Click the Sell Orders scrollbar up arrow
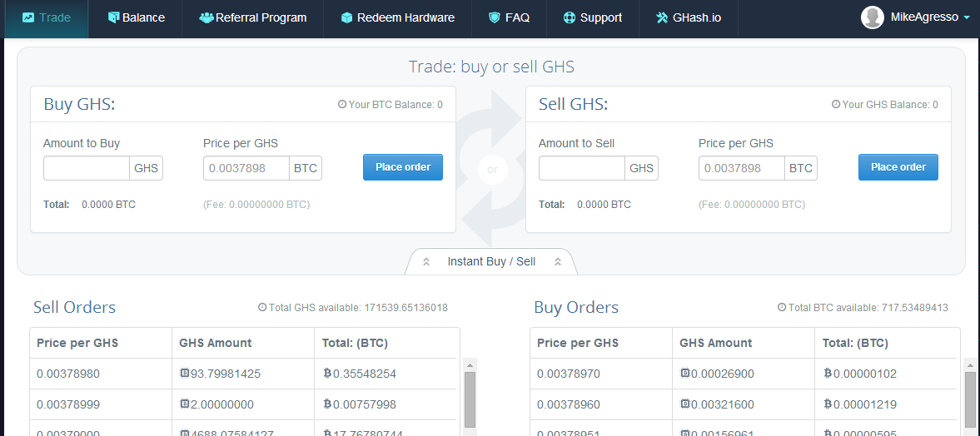980x436 pixels. pos(470,364)
